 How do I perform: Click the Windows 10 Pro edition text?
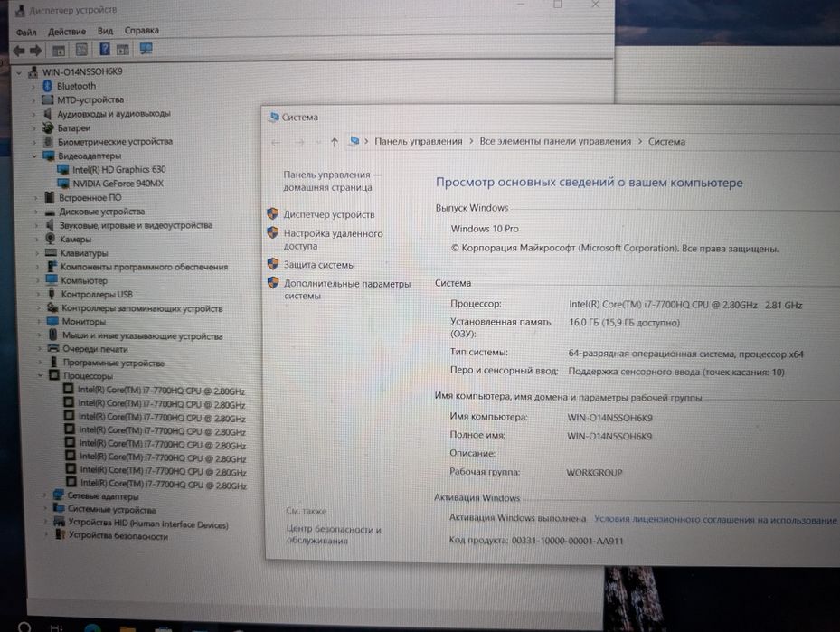[x=485, y=229]
